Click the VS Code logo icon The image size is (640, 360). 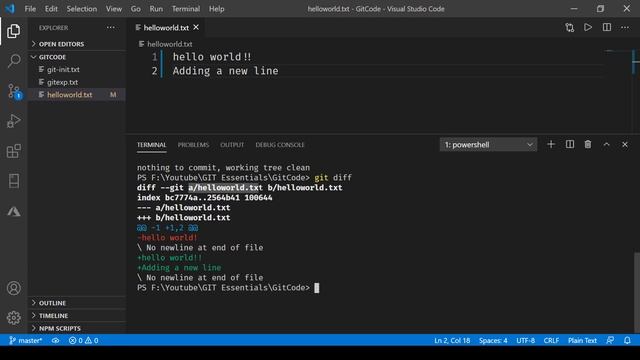(x=9, y=9)
